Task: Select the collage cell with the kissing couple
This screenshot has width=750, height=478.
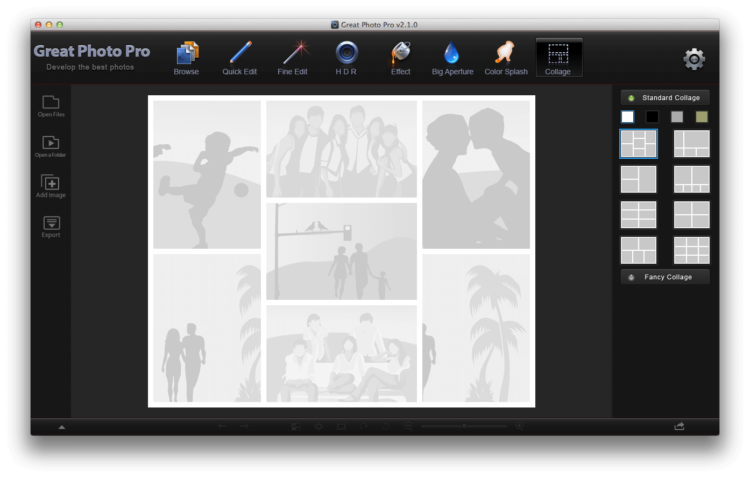Action: click(476, 175)
